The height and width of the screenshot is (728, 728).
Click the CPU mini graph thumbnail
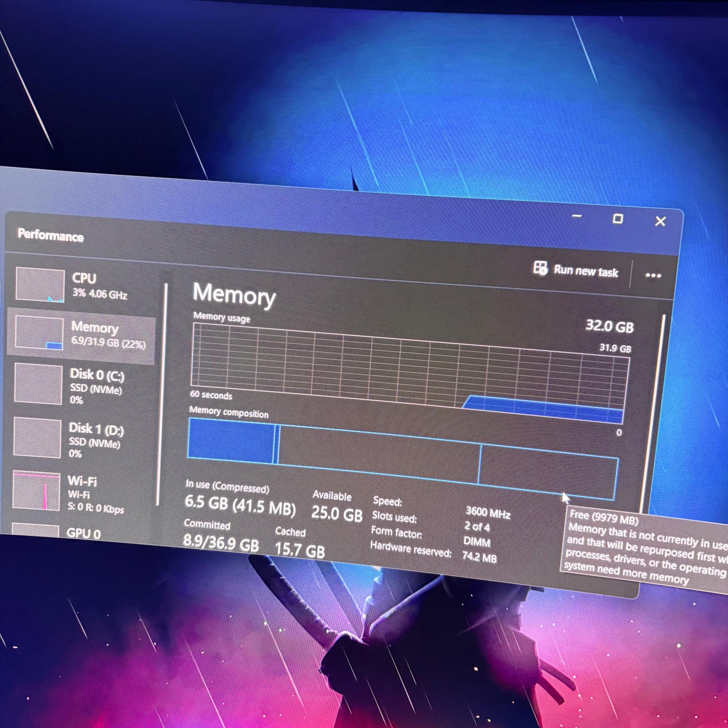pyautogui.click(x=40, y=285)
